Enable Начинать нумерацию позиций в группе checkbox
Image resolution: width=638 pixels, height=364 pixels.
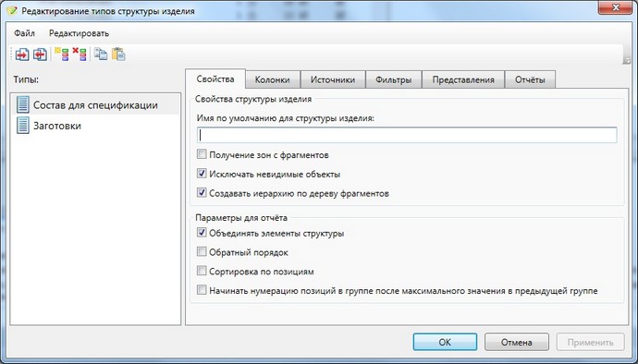[202, 290]
